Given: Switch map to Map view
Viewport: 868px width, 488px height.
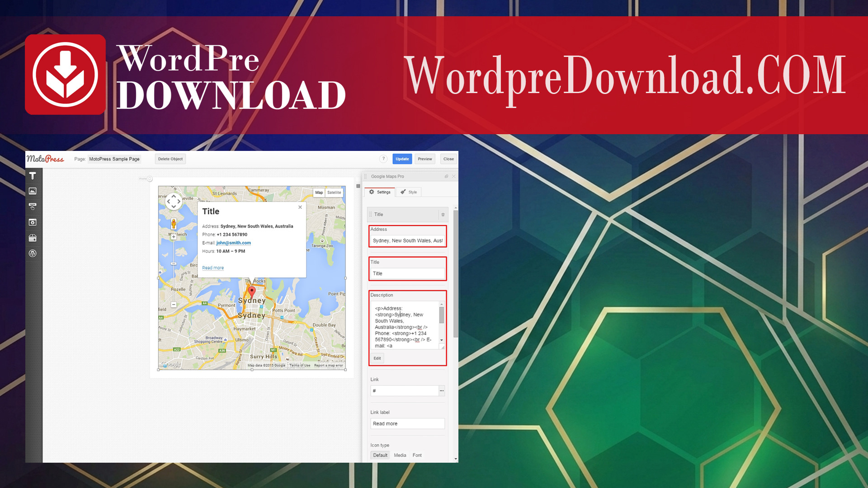Looking at the screenshot, I should pyautogui.click(x=319, y=192).
